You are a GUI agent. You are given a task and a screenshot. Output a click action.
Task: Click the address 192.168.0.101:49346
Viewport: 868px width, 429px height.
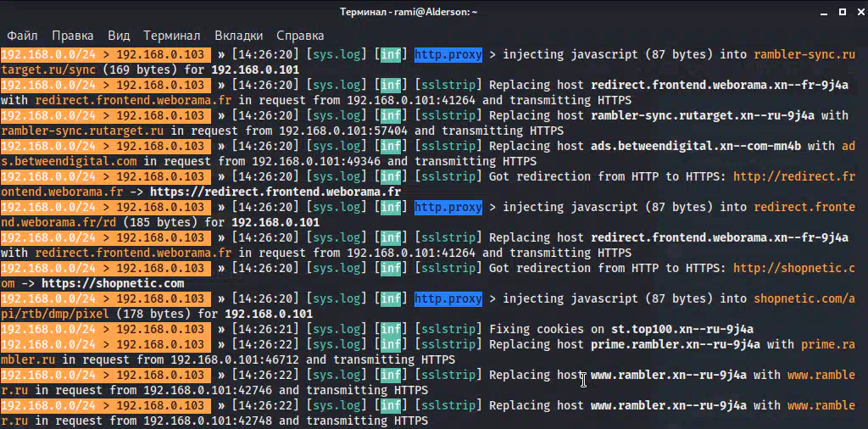(316, 162)
